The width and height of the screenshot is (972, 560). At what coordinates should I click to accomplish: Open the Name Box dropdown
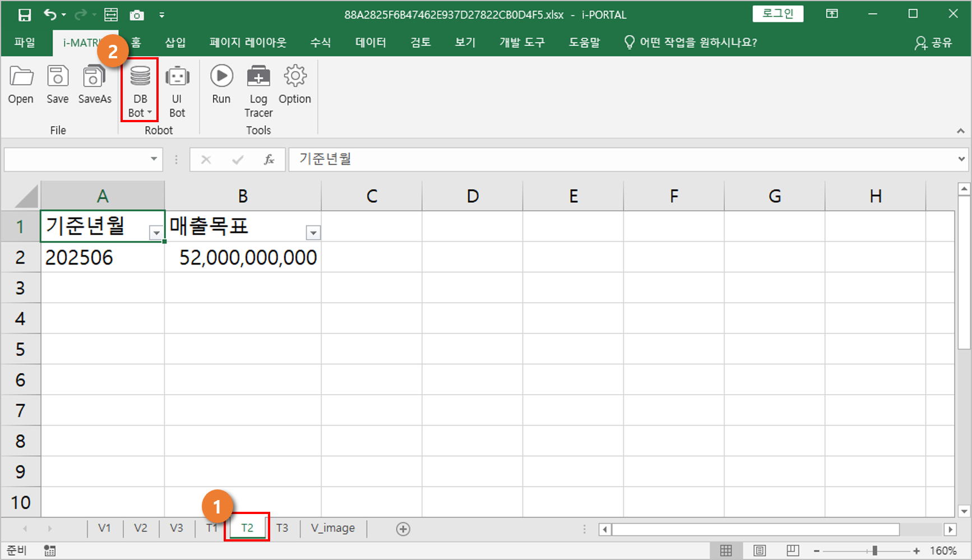coord(154,159)
